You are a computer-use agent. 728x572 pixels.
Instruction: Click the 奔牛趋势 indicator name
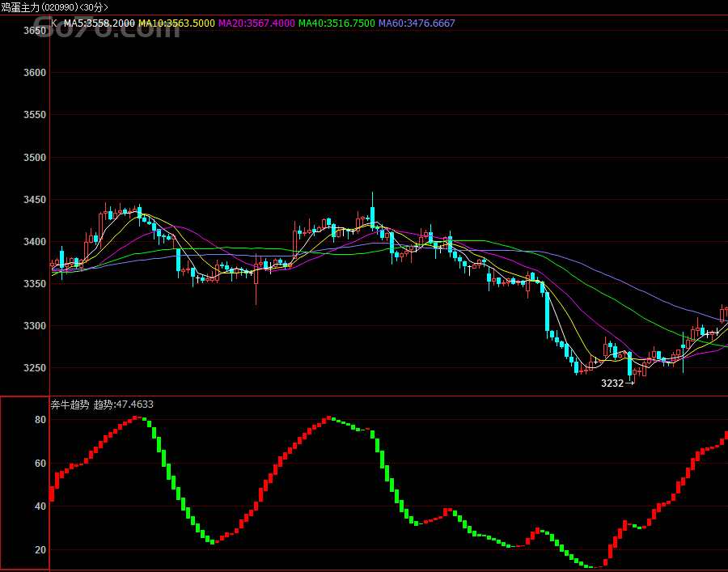70,405
